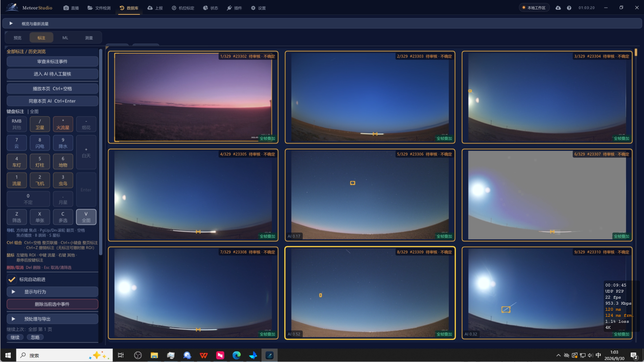The height and width of the screenshot is (362, 644).
Task: Select the 标注 tab
Action: (x=41, y=38)
